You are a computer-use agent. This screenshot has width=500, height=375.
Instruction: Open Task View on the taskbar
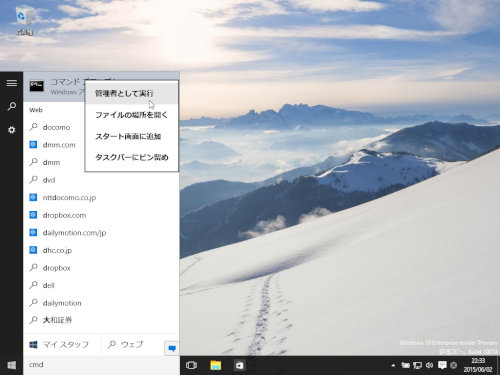click(191, 365)
